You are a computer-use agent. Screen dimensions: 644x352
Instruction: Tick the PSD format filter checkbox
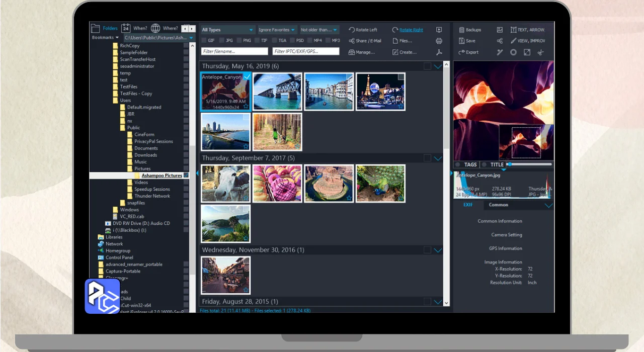pos(293,40)
